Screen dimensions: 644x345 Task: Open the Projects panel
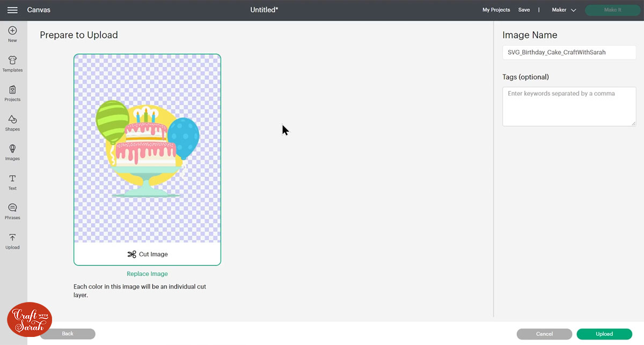tap(12, 94)
